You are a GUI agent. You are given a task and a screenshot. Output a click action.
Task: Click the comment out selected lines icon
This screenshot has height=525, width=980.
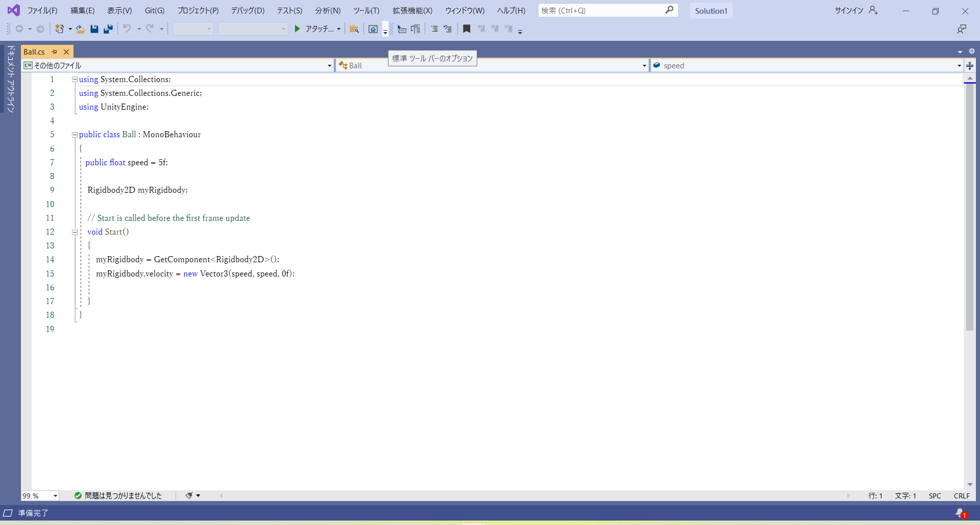click(x=434, y=29)
